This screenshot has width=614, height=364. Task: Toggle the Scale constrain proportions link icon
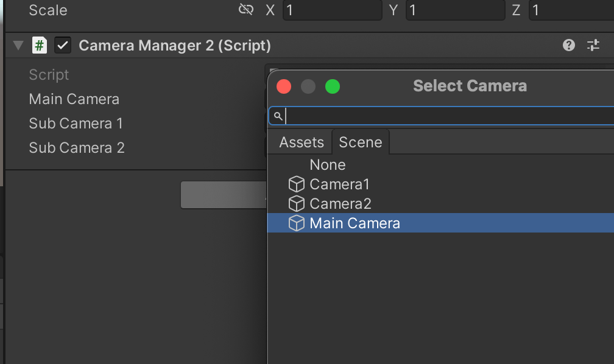[245, 10]
